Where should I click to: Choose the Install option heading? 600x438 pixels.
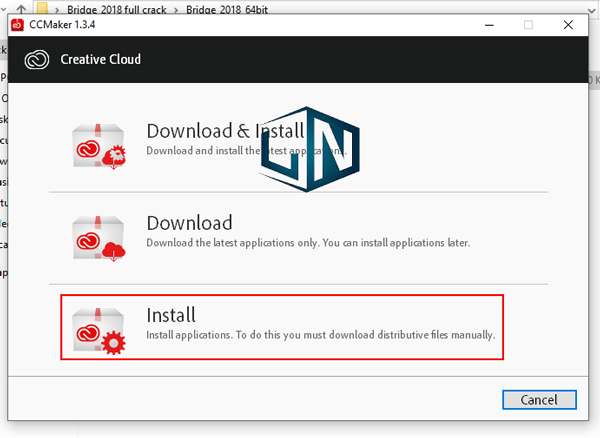pyautogui.click(x=171, y=315)
